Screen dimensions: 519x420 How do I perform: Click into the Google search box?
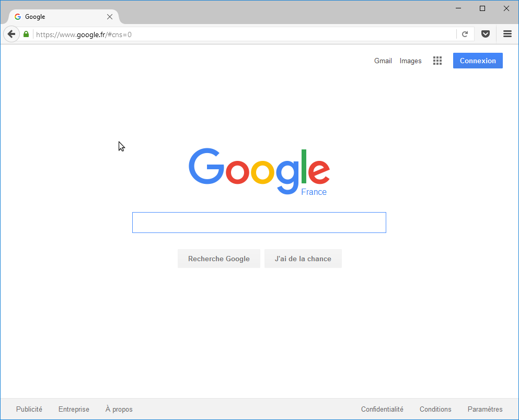pos(259,223)
